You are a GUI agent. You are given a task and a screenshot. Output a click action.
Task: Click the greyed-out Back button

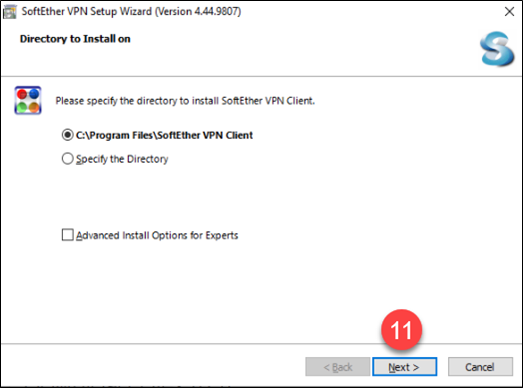pos(338,367)
